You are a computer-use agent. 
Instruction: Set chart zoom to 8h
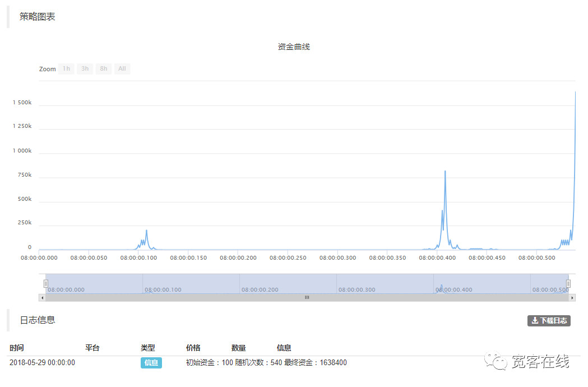coord(103,69)
